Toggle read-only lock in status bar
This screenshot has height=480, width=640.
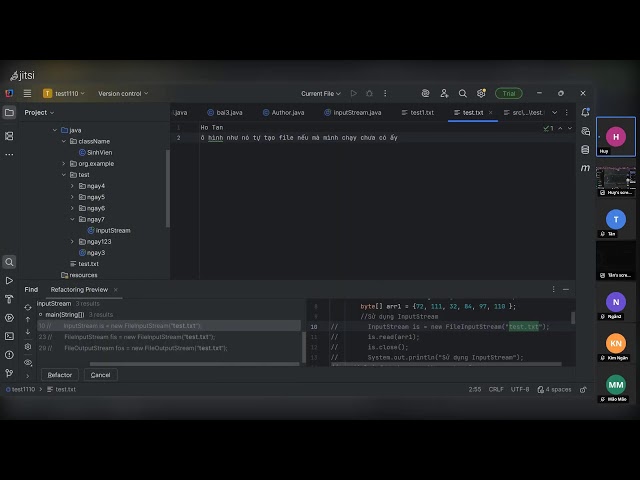coord(583,390)
